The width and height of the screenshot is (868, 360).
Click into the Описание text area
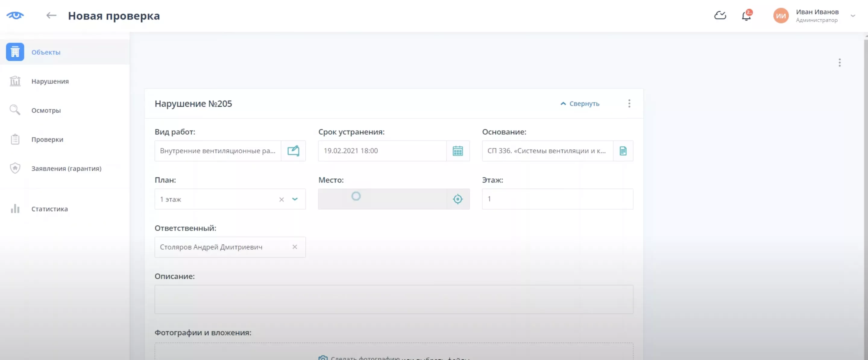coord(394,299)
